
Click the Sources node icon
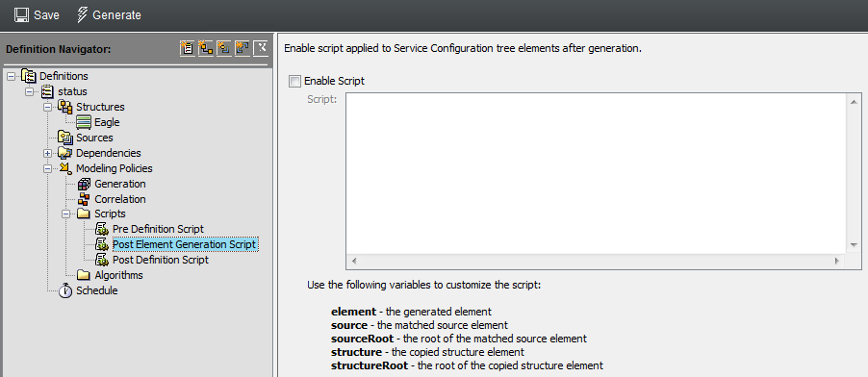click(65, 138)
